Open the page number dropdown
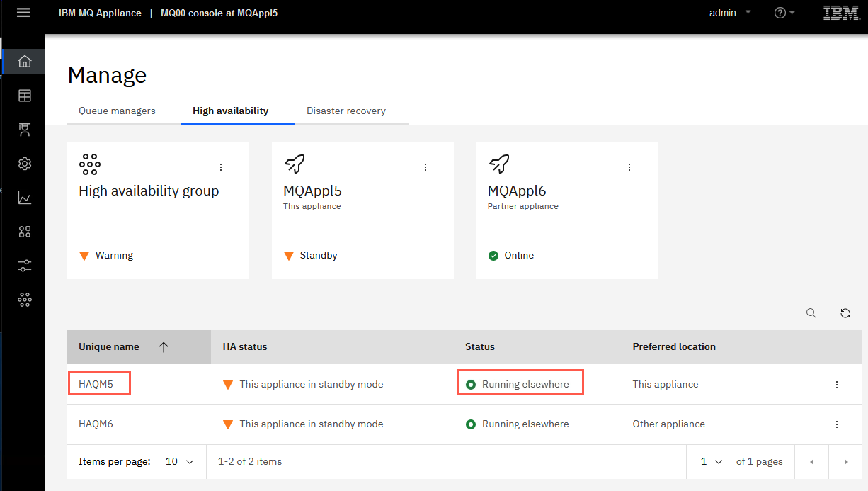Image resolution: width=868 pixels, height=491 pixels. click(712, 461)
